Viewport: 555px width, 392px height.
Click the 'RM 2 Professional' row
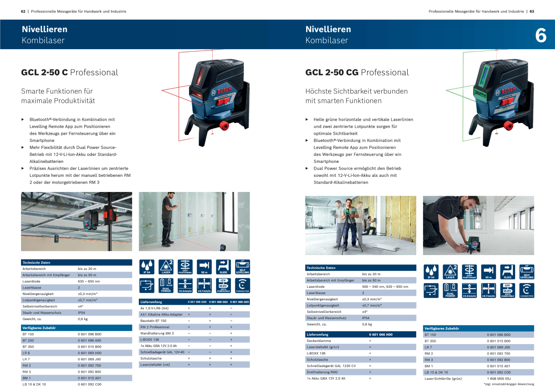[x=194, y=327]
